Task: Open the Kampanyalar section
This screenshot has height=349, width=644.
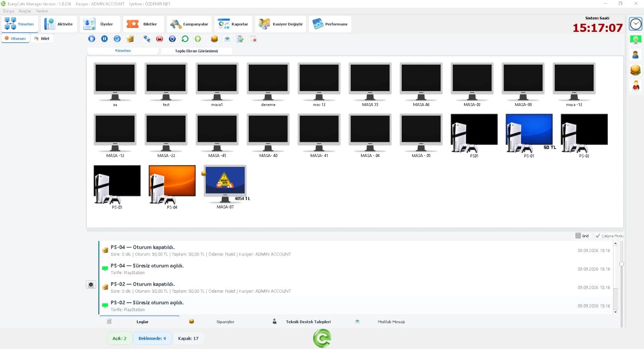Action: [x=189, y=24]
